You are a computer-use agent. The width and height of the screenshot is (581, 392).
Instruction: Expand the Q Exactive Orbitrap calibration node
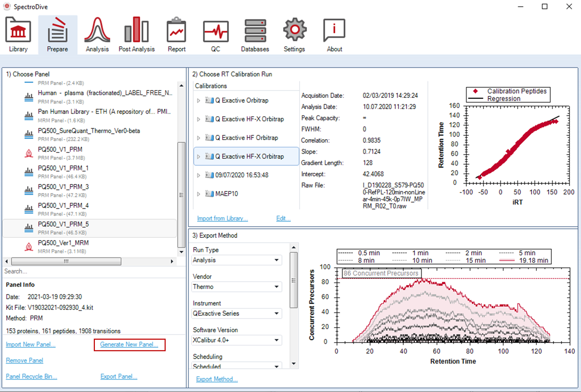[x=198, y=101]
